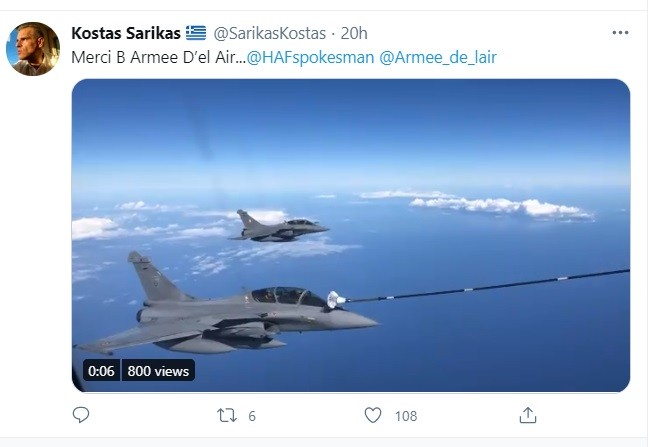Click the 800 views label
Viewport: 664px width, 447px height.
[158, 371]
